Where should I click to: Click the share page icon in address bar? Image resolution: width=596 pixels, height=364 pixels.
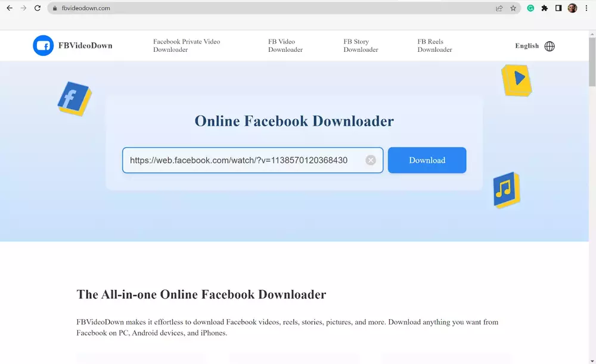coord(499,8)
